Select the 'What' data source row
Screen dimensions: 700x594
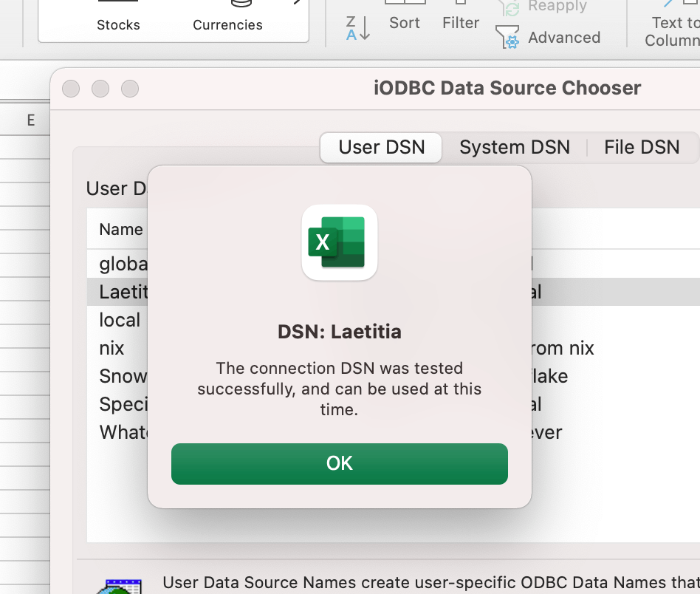click(x=394, y=432)
